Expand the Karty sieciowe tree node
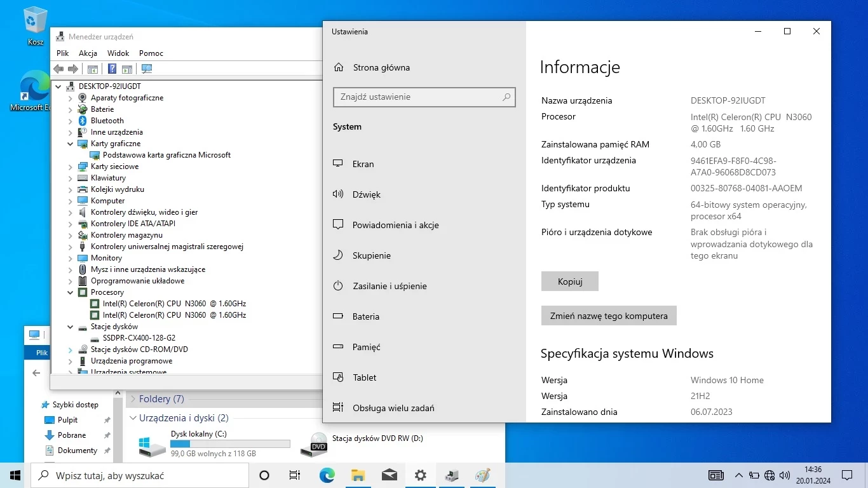868x488 pixels. (x=71, y=166)
